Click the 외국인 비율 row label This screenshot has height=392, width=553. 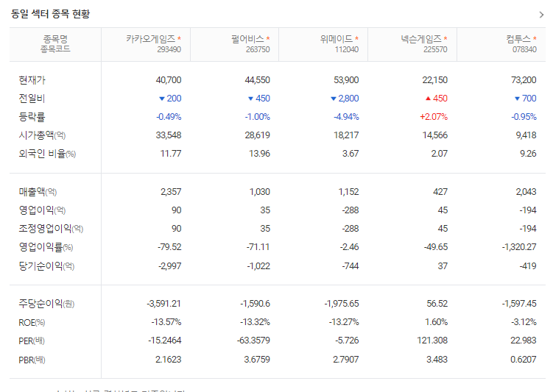coord(47,154)
